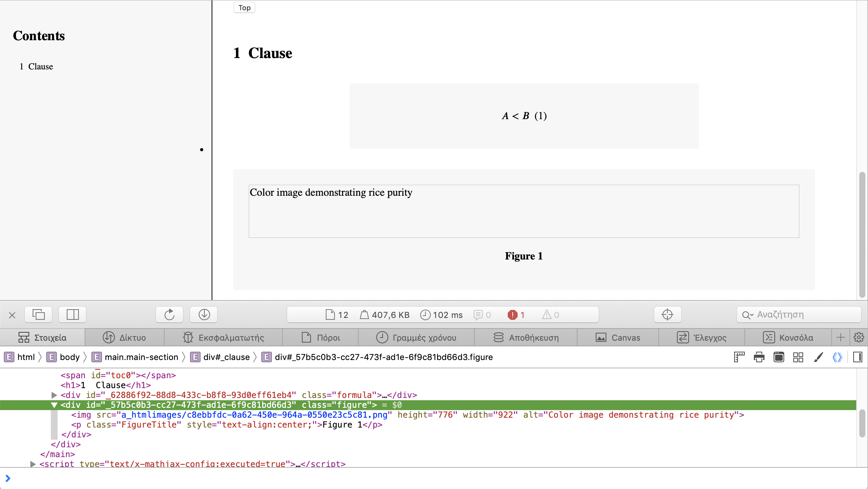The height and width of the screenshot is (489, 868).
Task: Click the page vertical scrollbar
Action: coord(862,234)
